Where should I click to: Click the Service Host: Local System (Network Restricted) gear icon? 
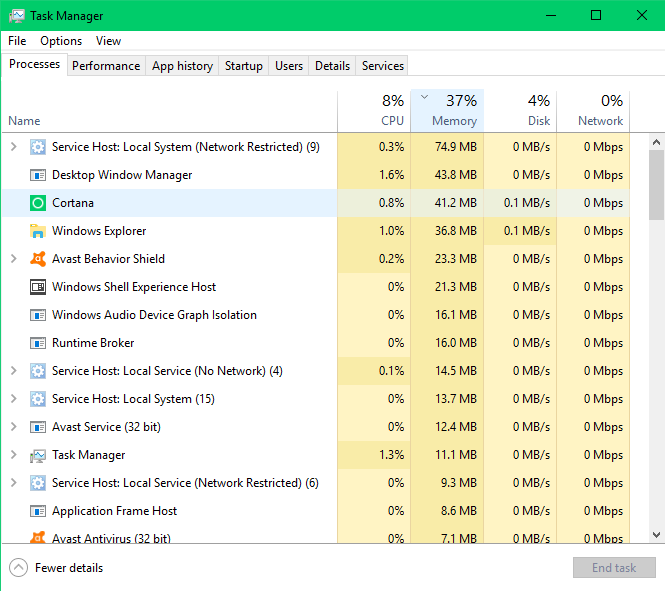pyautogui.click(x=38, y=147)
